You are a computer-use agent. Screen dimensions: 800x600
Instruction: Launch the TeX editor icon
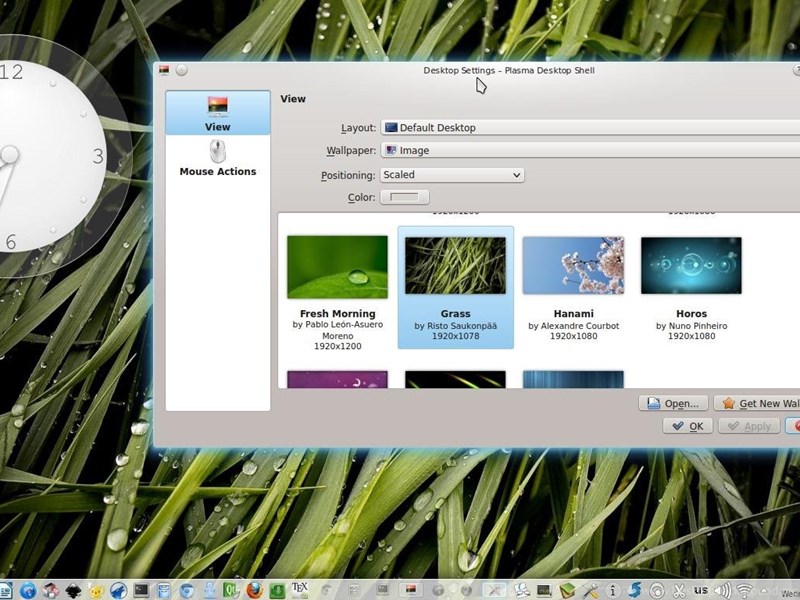(x=299, y=590)
